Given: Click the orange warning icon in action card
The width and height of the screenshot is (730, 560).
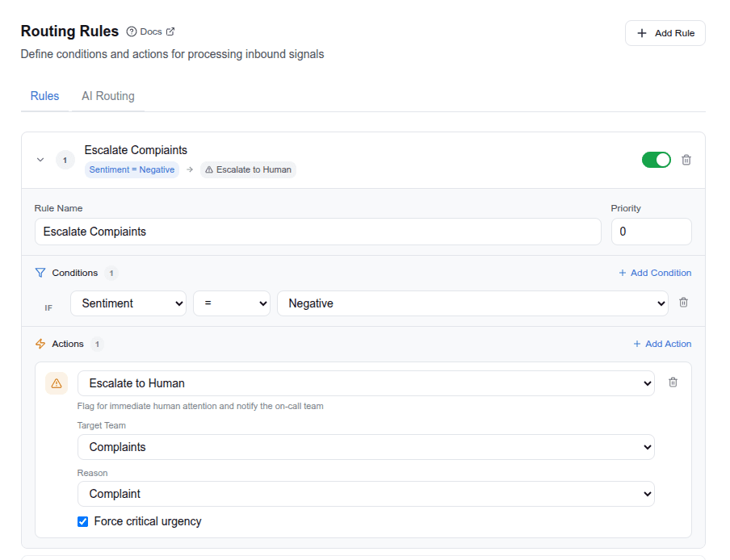Looking at the screenshot, I should point(57,383).
